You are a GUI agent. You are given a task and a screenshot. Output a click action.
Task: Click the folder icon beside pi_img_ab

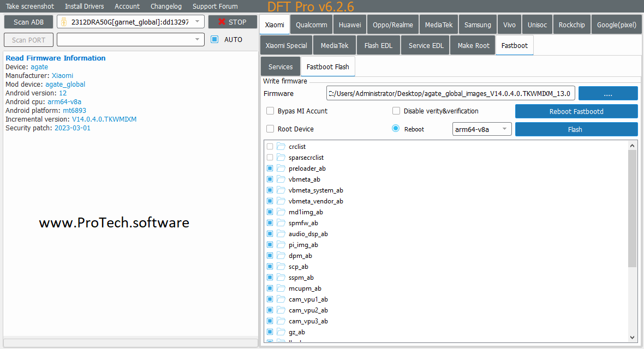(x=281, y=244)
